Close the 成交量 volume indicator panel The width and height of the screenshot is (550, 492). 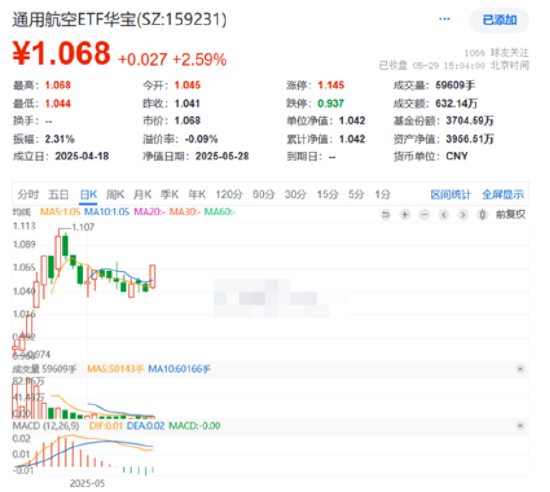click(x=520, y=369)
